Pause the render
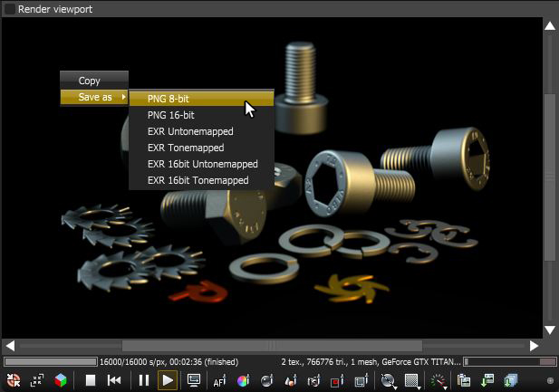This screenshot has height=392, width=559. click(x=144, y=380)
